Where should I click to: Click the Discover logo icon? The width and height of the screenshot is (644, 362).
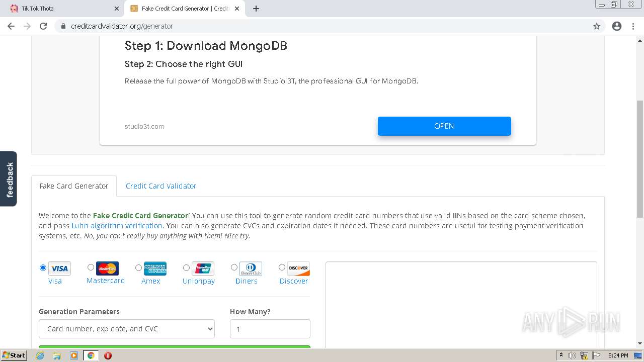click(298, 268)
